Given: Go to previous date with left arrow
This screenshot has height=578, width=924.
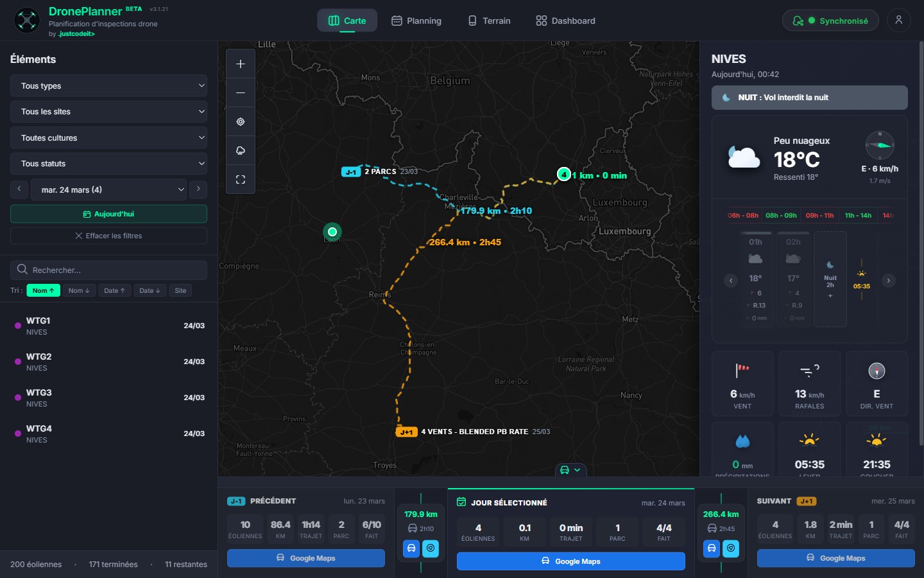Looking at the screenshot, I should coord(19,189).
